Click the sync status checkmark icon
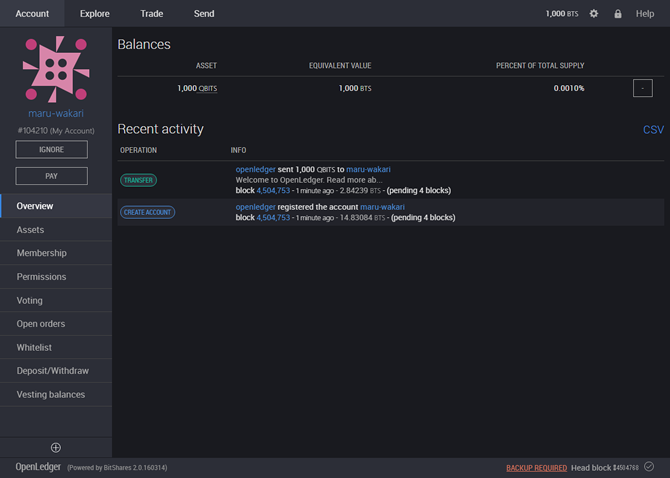 point(649,466)
